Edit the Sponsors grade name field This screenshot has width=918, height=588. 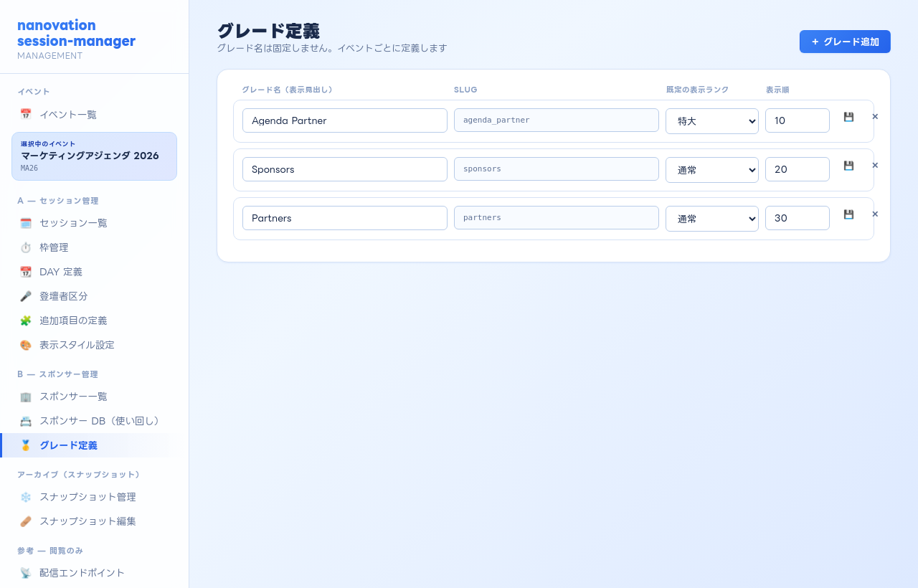pyautogui.click(x=345, y=169)
